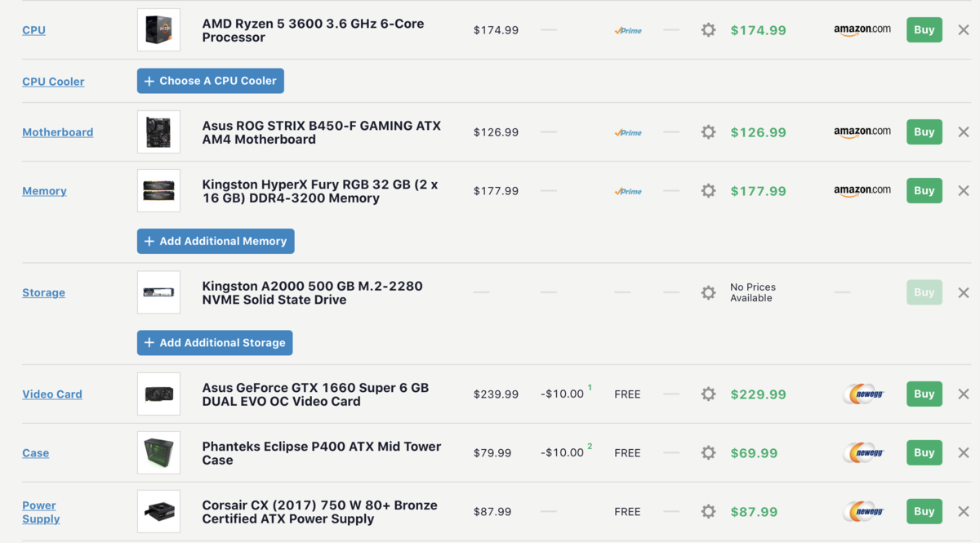980x543 pixels.
Task: Open the Kingston A2000 SSD thumbnail
Action: click(x=158, y=292)
